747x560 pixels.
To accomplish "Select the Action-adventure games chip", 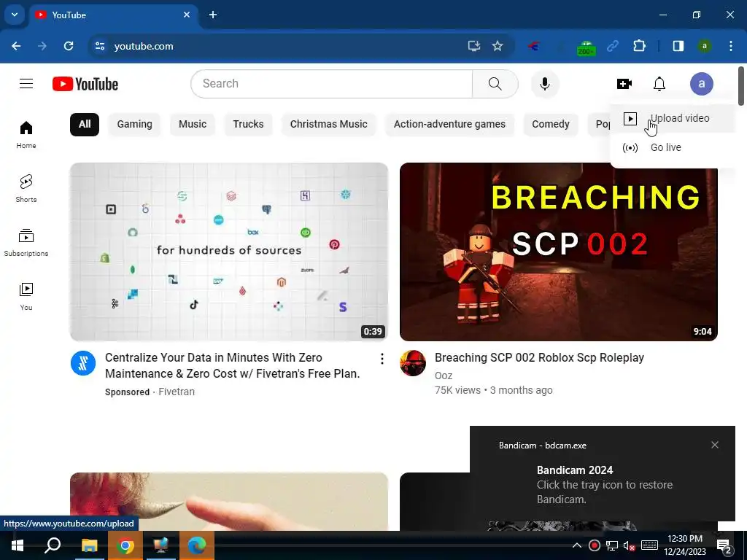I will [x=449, y=124].
